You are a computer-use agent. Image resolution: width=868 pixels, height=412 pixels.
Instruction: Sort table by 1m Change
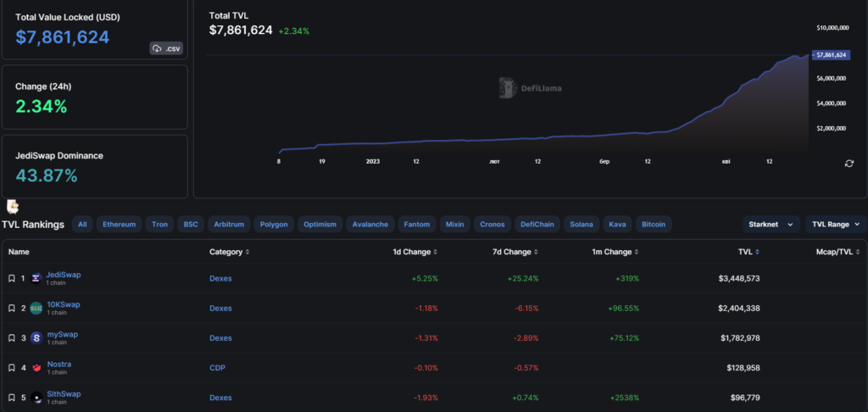(615, 252)
